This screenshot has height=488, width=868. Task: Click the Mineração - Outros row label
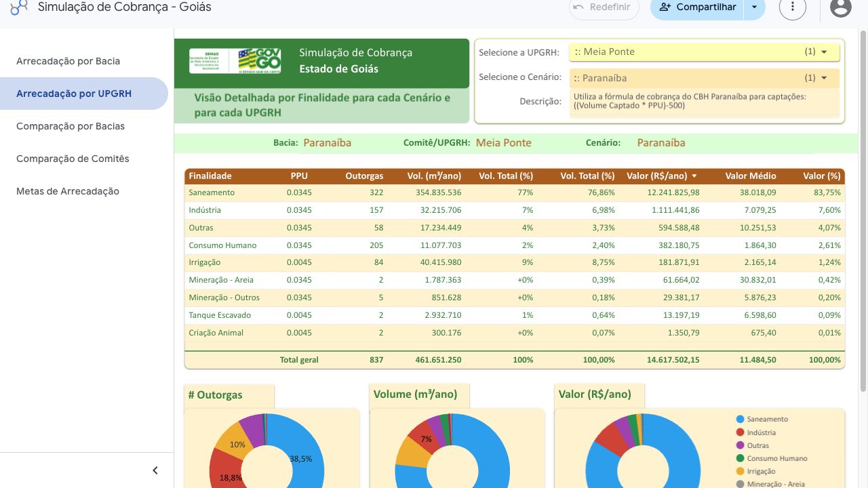(224, 298)
